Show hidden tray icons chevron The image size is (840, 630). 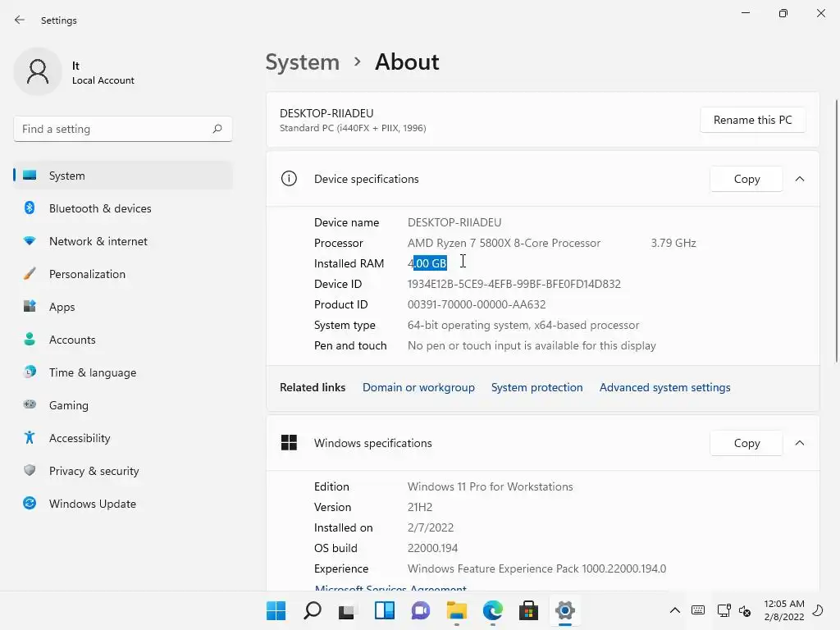(675, 610)
